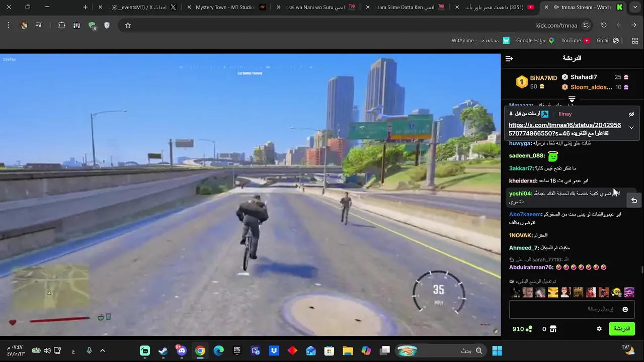Collapse the chat panel with the arrow icon
Image resolution: width=644 pixels, height=362 pixels.
point(509,59)
